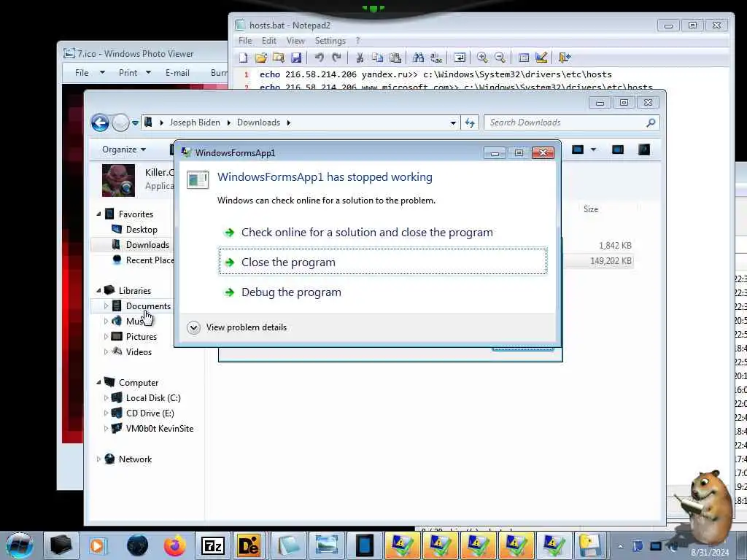Open the File menu in Notepad2
The image size is (747, 560).
click(x=245, y=41)
